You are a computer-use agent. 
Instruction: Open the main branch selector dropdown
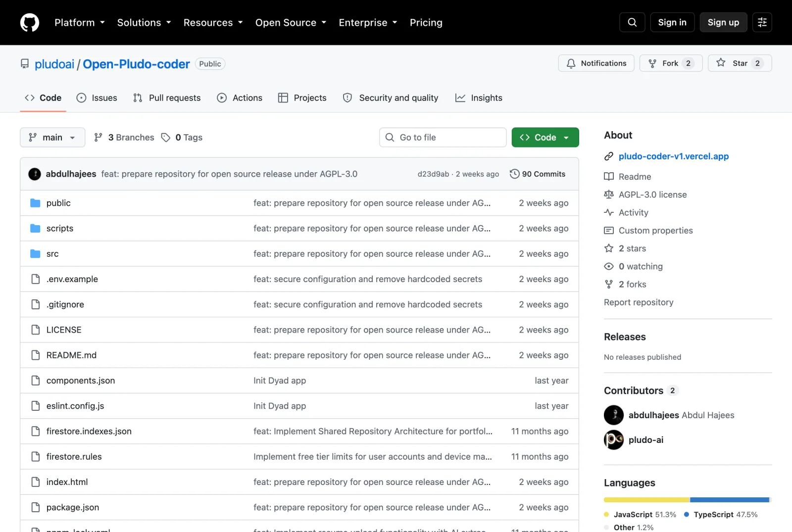click(x=52, y=138)
